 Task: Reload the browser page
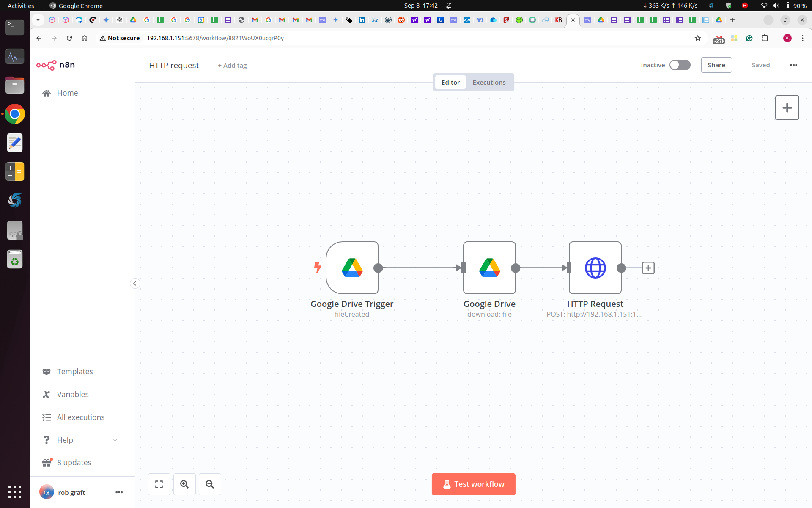tap(69, 38)
